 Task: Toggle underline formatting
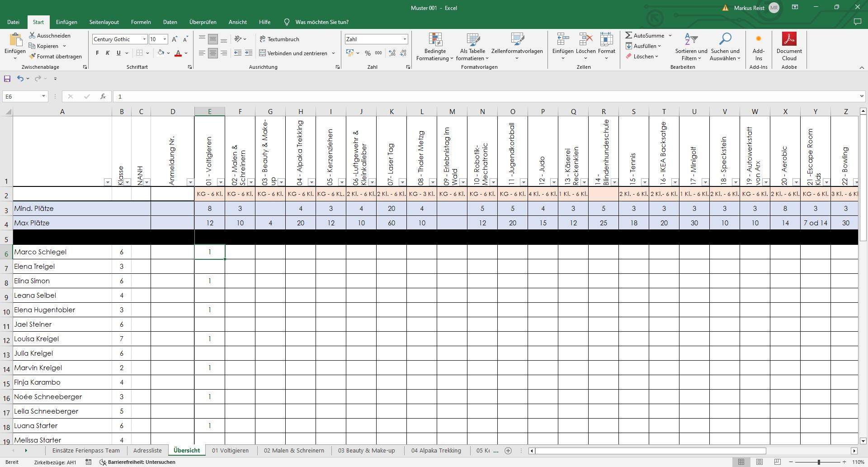(118, 53)
